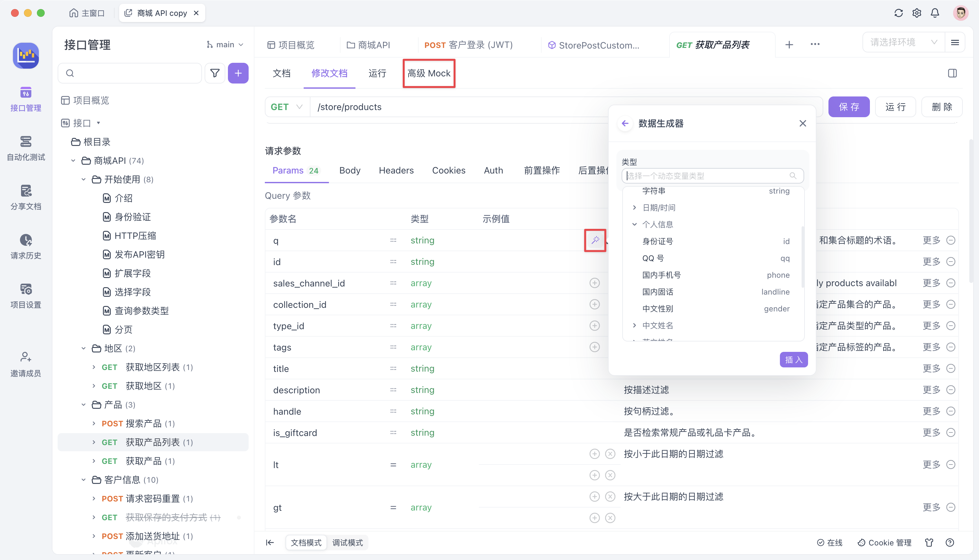Click the filter funnel icon

coord(215,73)
